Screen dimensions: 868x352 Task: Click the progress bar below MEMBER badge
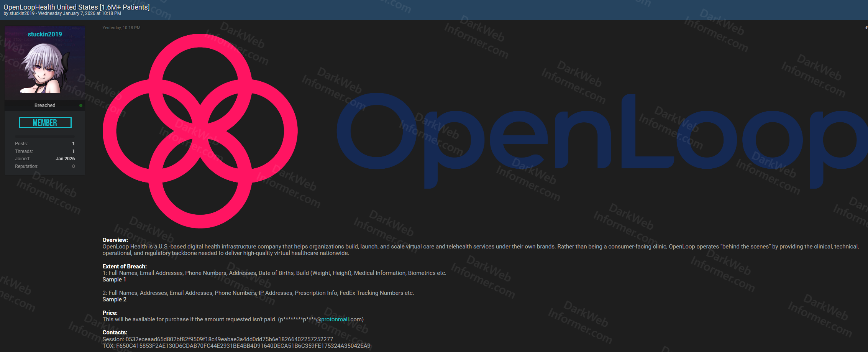click(45, 136)
